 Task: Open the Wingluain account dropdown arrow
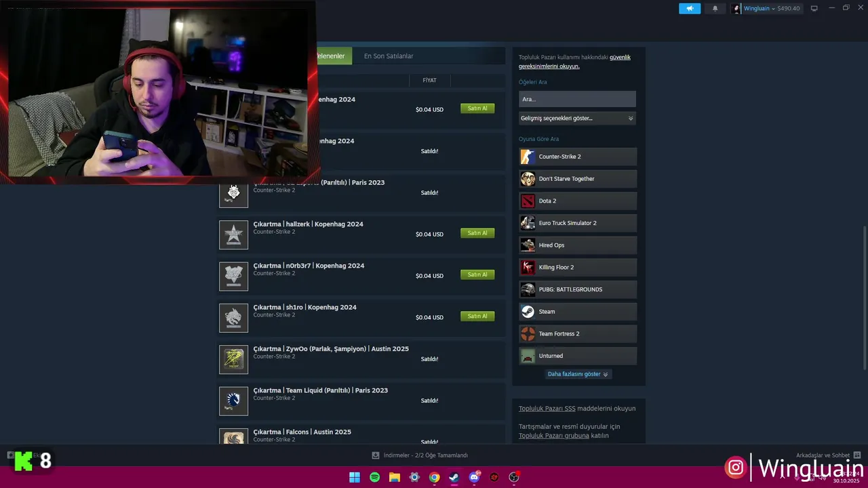tap(773, 9)
